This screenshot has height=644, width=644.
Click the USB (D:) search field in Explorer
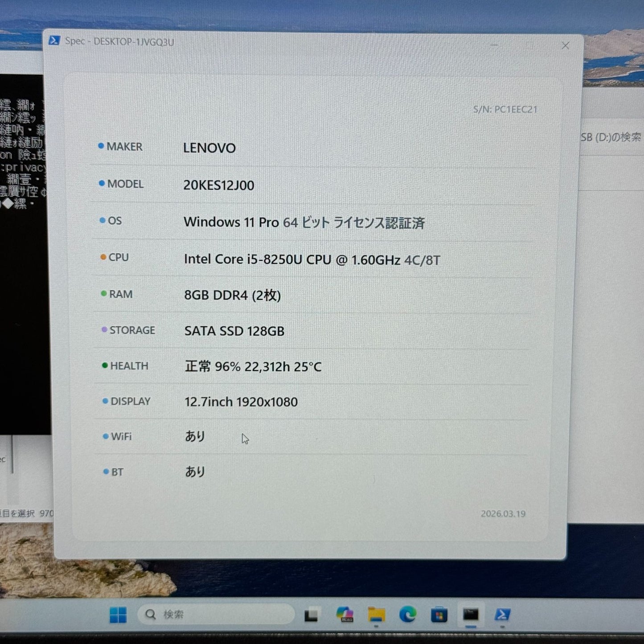point(611,137)
